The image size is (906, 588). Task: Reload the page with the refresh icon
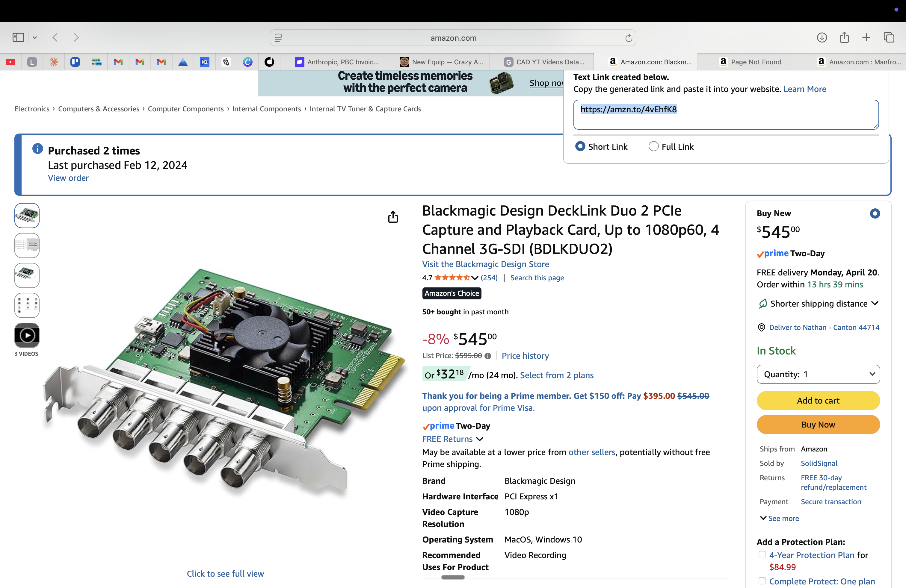point(629,38)
